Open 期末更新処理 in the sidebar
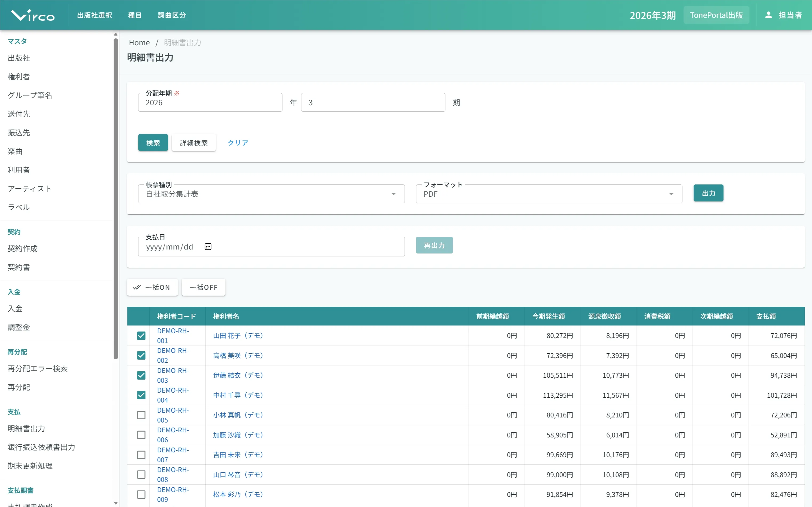812x507 pixels. click(30, 466)
